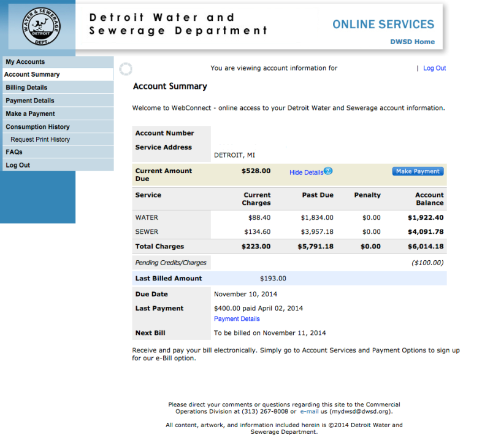The height and width of the screenshot is (448, 482).
Task: Click the Last Billed Amount label
Action: pos(169,279)
